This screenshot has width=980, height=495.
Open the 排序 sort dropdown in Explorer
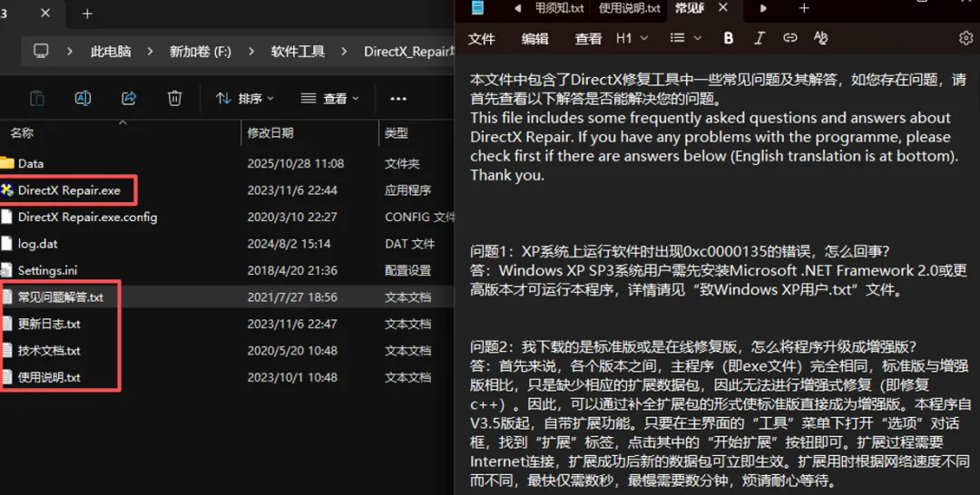[x=244, y=99]
